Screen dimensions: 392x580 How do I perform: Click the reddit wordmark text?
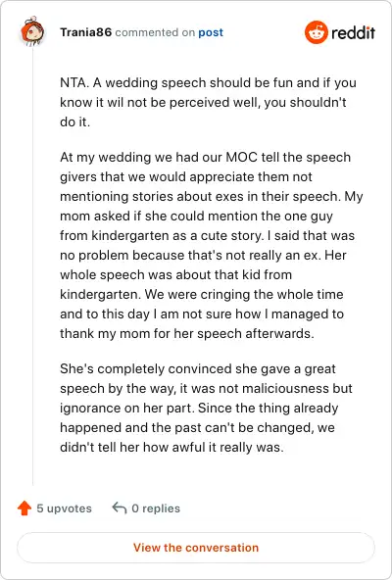tap(354, 33)
